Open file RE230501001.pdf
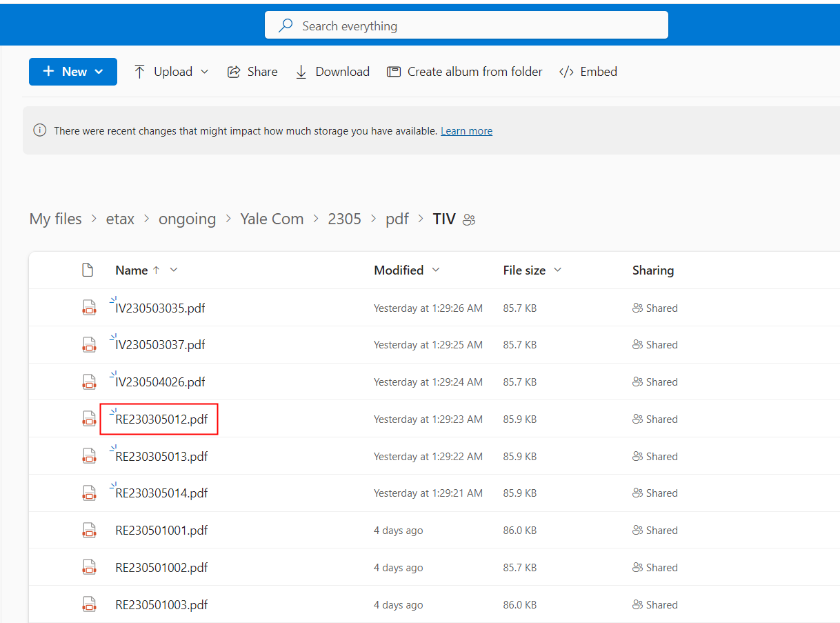 pyautogui.click(x=161, y=531)
